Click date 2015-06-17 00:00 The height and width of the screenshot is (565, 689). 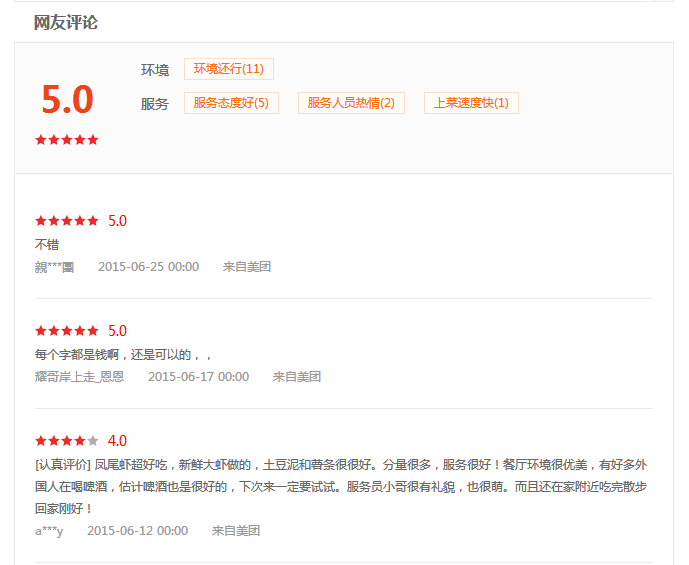pos(199,377)
